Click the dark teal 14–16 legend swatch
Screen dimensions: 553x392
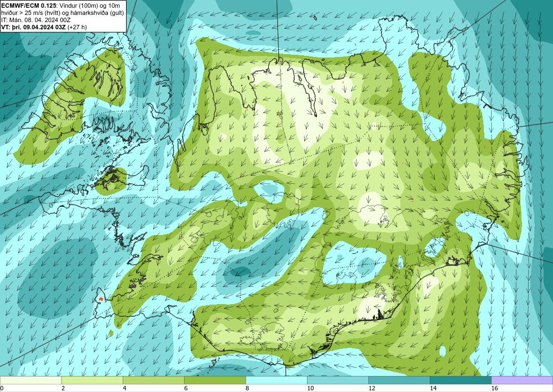461,380
